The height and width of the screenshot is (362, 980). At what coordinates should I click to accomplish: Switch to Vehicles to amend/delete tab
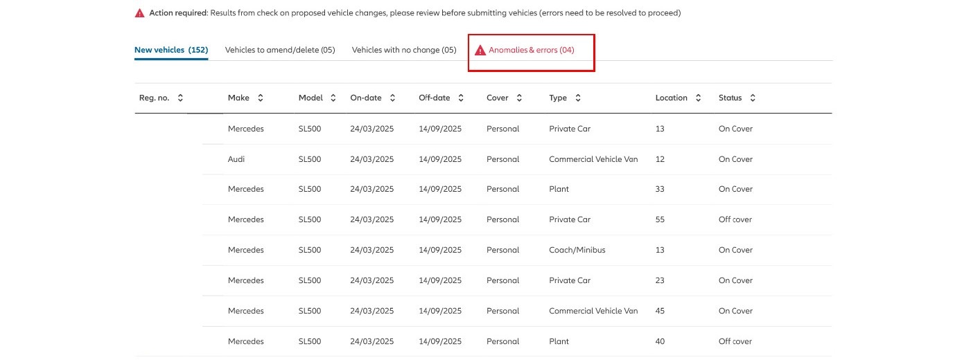click(x=280, y=50)
